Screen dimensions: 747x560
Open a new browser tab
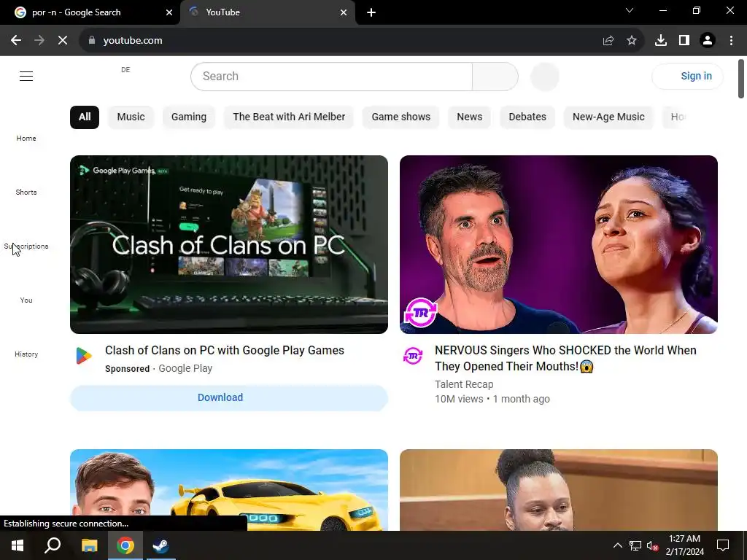pos(371,12)
